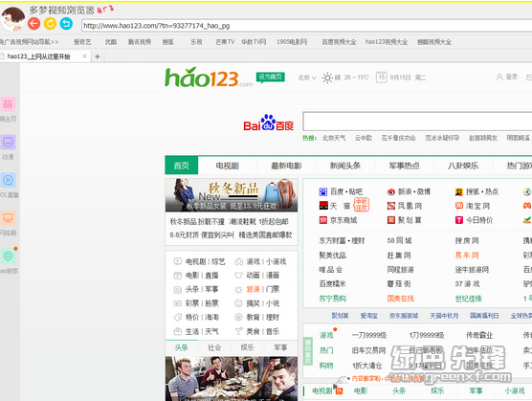Screen dimensions: 532x401
Task: Click the 37游戏 link
Action: 467,284
